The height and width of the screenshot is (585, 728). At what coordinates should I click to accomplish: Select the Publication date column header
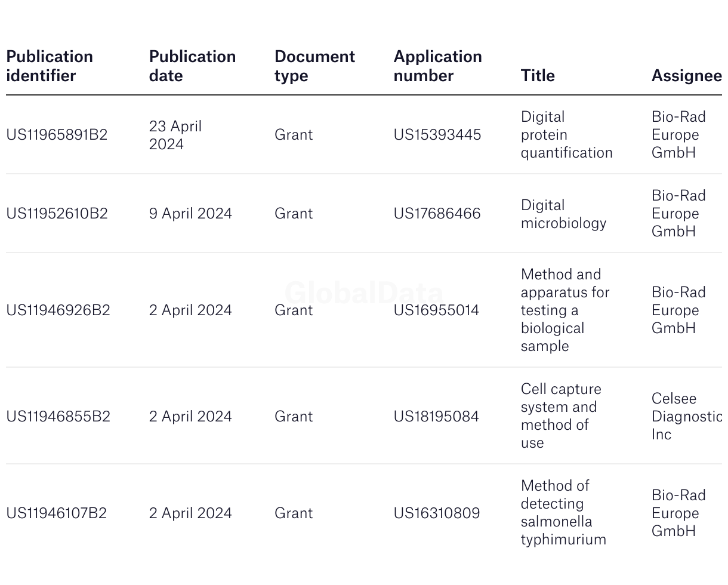tap(192, 66)
